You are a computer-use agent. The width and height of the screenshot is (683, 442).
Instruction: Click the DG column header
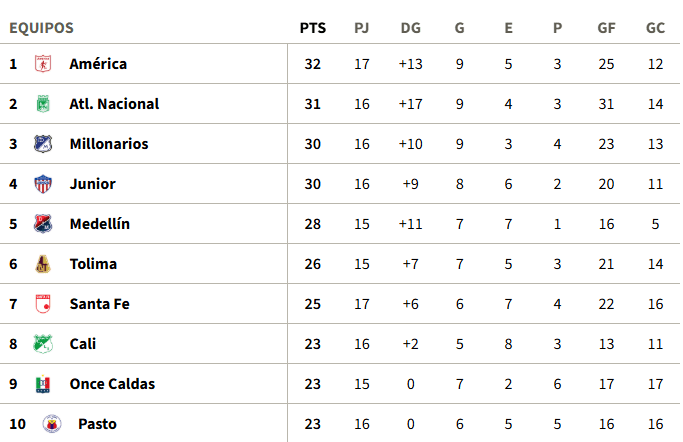[x=411, y=28]
